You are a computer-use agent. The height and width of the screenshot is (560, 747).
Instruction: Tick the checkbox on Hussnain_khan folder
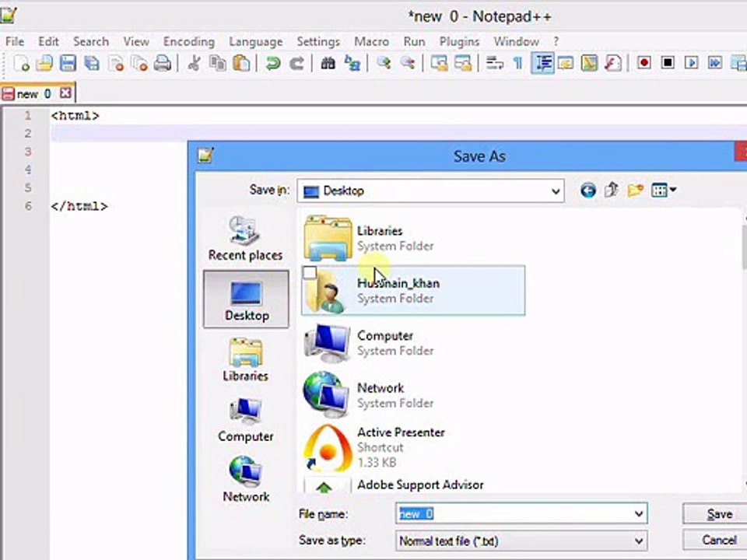(310, 273)
